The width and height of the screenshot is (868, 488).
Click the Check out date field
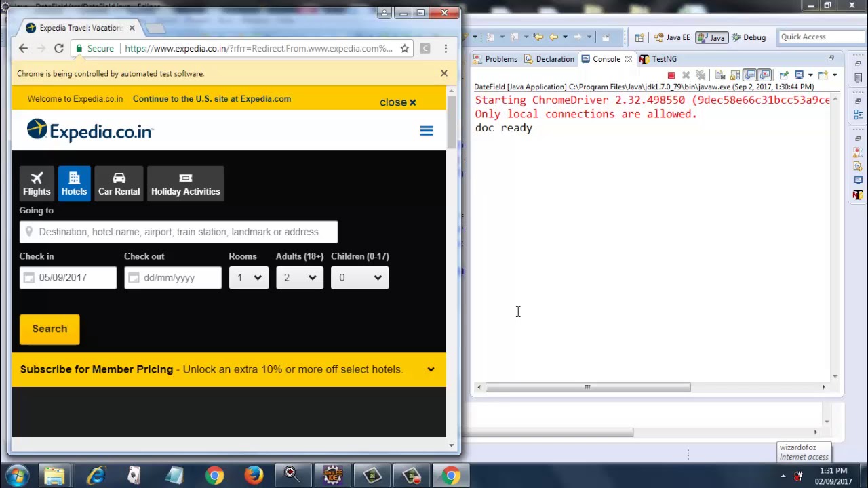173,278
